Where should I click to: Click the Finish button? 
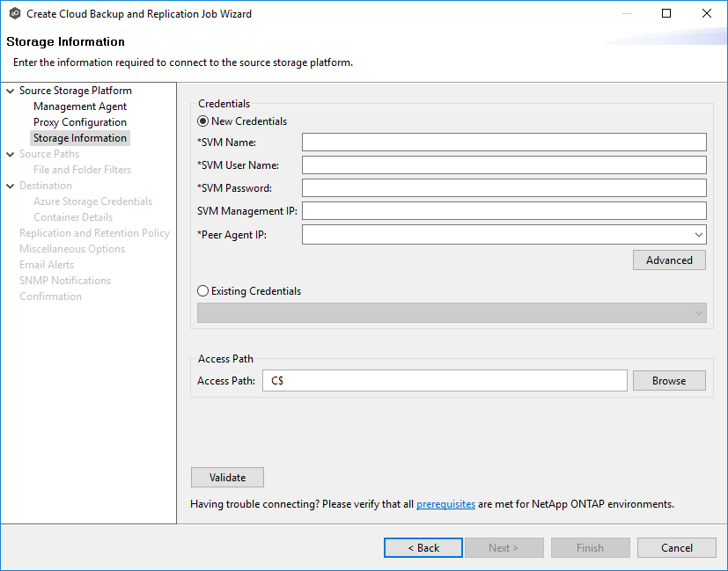click(590, 548)
